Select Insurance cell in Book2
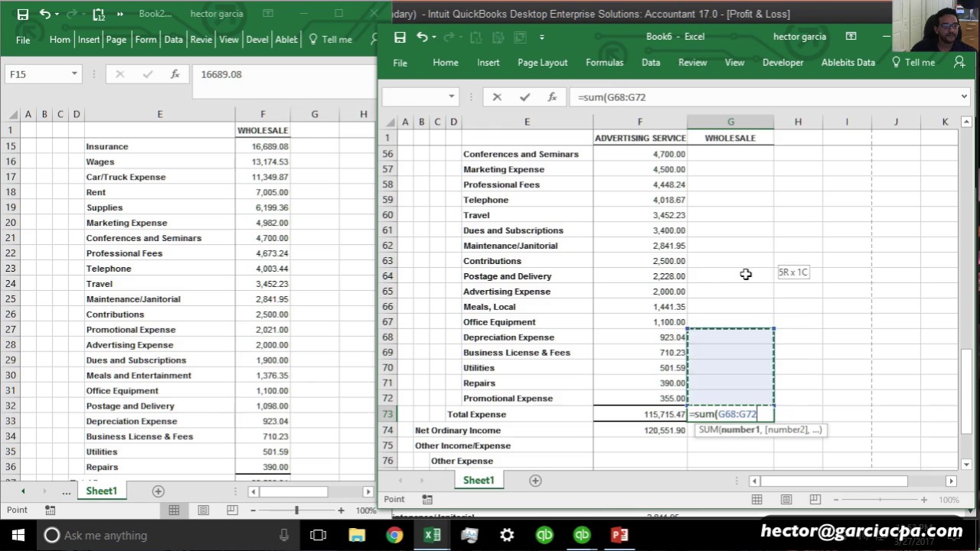Screen dimensions: 980x551 (159, 146)
